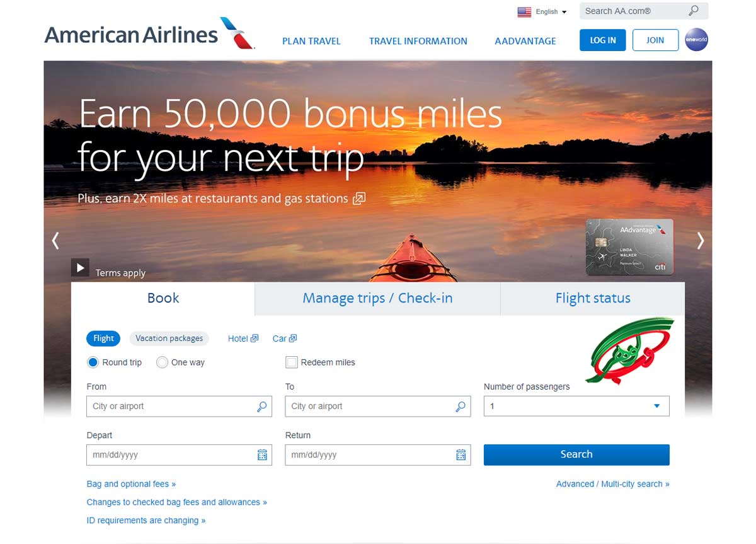Viewport: 756px width, 544px height.
Task: Click the To airport lookup magnifier icon
Action: (461, 407)
